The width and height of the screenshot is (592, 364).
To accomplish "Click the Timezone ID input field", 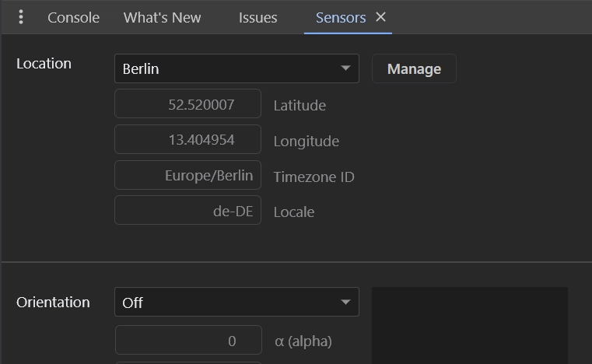I will (188, 175).
